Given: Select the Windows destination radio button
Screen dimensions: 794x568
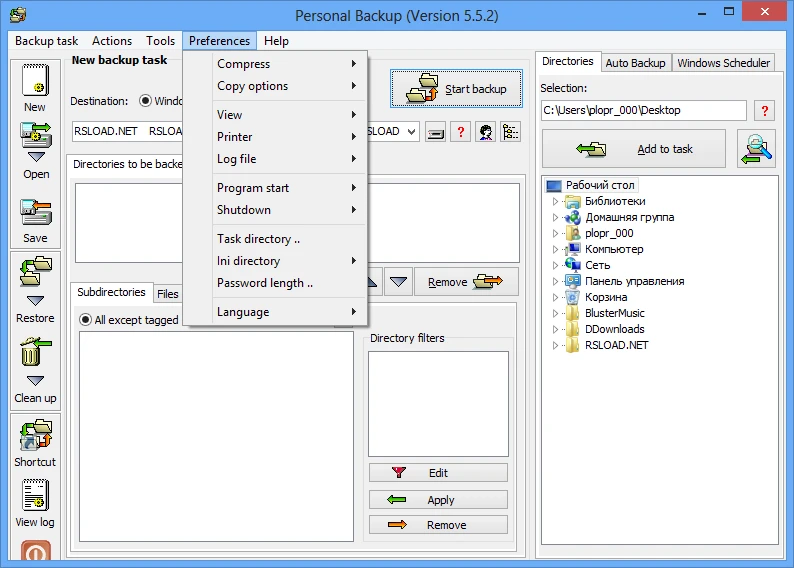Looking at the screenshot, I should 146,101.
